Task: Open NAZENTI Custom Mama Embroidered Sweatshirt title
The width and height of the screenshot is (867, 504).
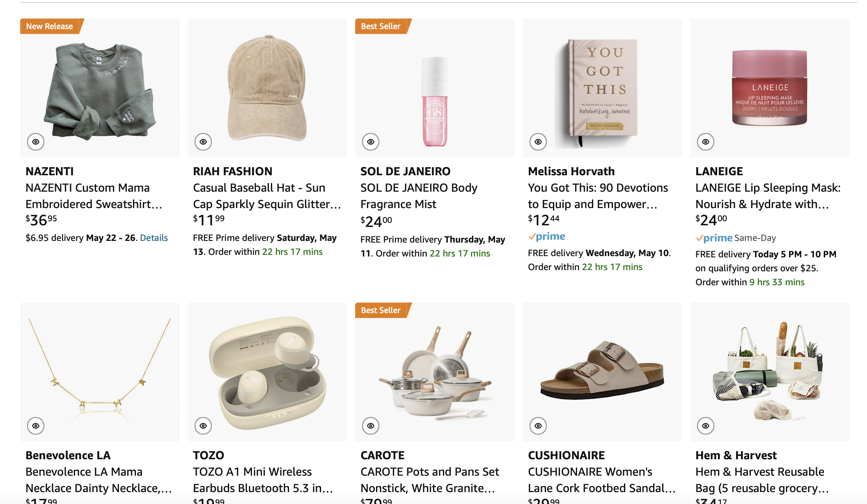Action: (94, 196)
